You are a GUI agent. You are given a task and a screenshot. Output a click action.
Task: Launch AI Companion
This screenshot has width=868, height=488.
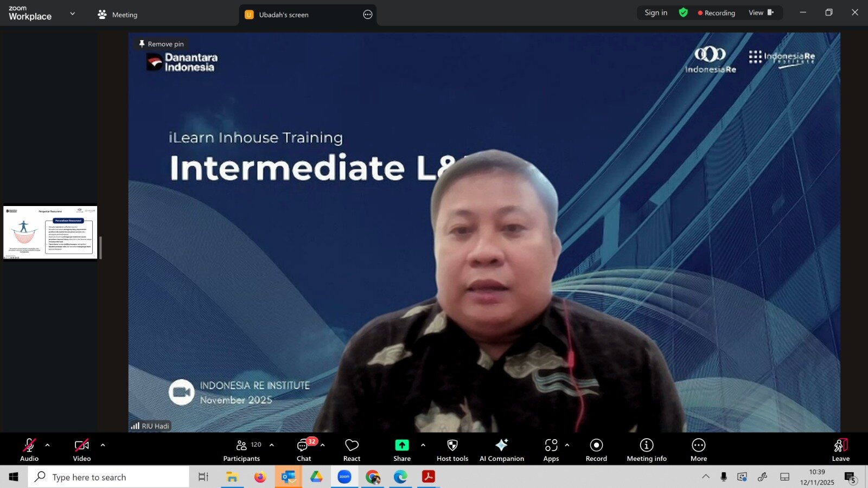click(501, 450)
